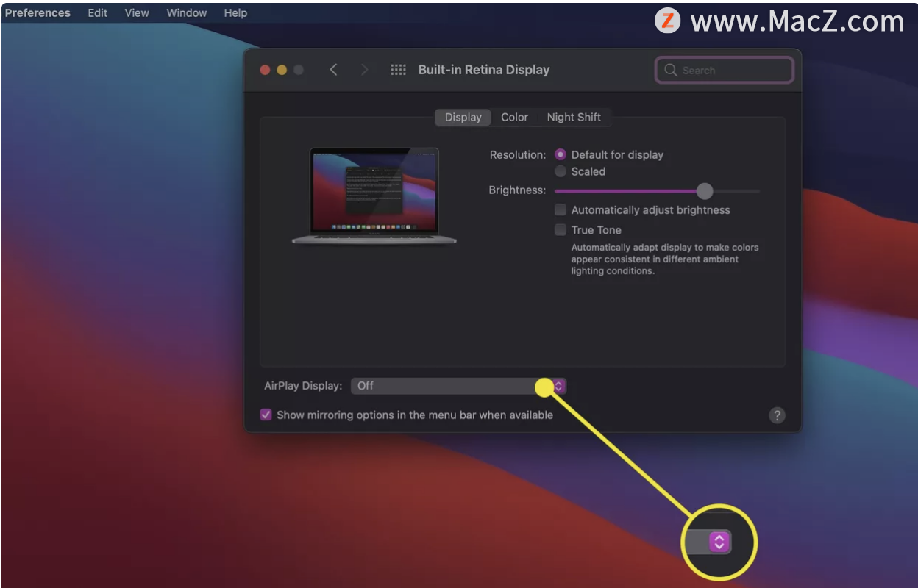
Task: Click the Brightness label
Action: point(517,190)
